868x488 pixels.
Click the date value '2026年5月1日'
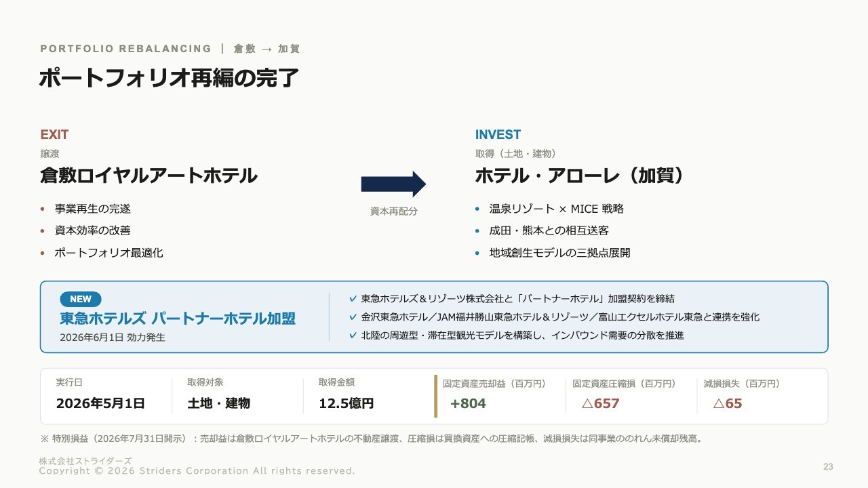click(100, 403)
